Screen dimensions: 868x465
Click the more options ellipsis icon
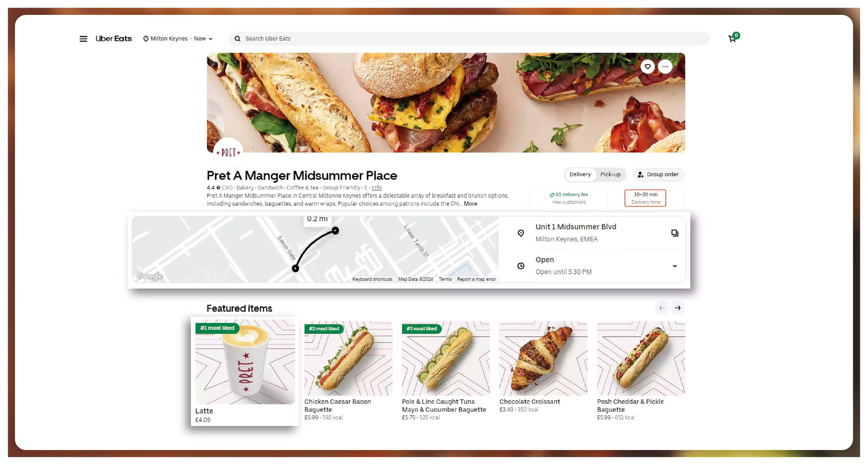click(x=666, y=67)
